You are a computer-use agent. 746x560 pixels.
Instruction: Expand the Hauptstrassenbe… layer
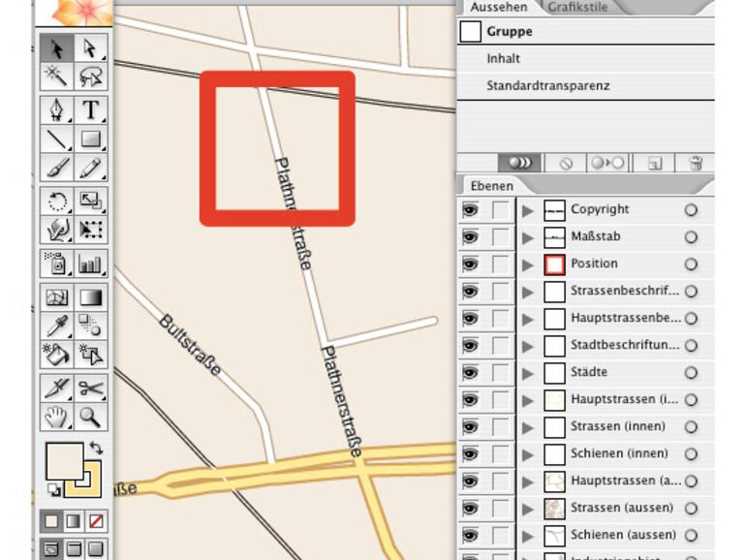tap(528, 319)
